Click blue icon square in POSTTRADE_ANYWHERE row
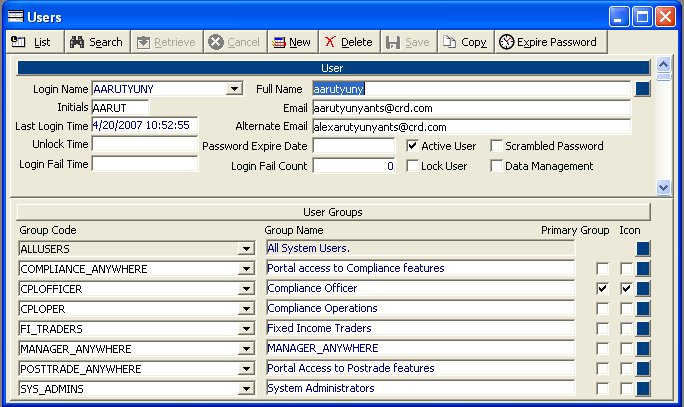Viewport: 684px width, 407px height. click(643, 368)
